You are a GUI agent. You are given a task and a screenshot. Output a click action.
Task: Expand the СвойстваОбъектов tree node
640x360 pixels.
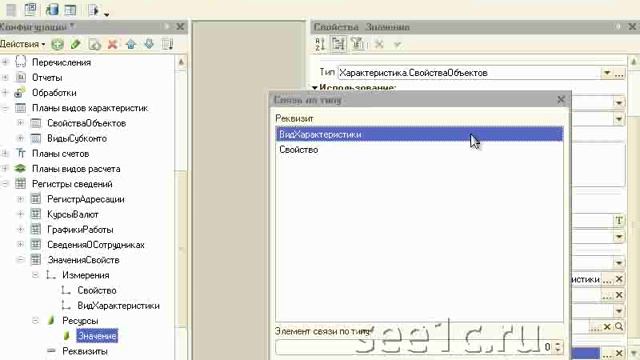pyautogui.click(x=20, y=123)
